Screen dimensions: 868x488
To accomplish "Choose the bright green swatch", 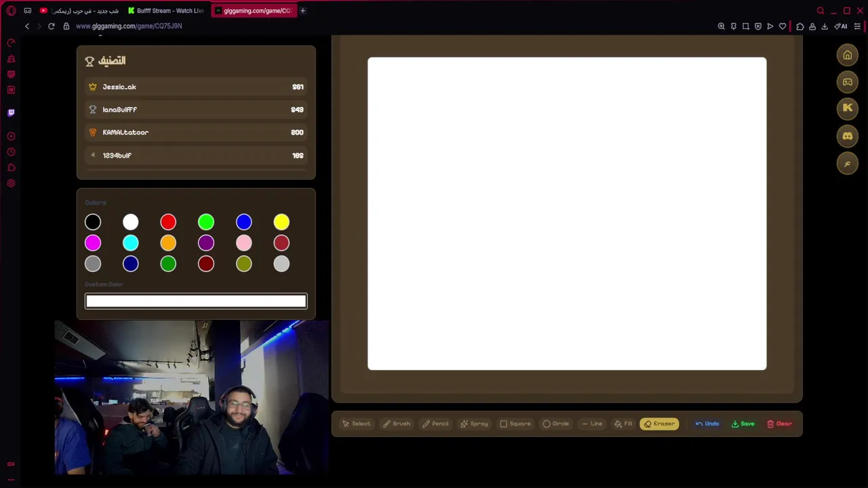I will click(x=206, y=222).
